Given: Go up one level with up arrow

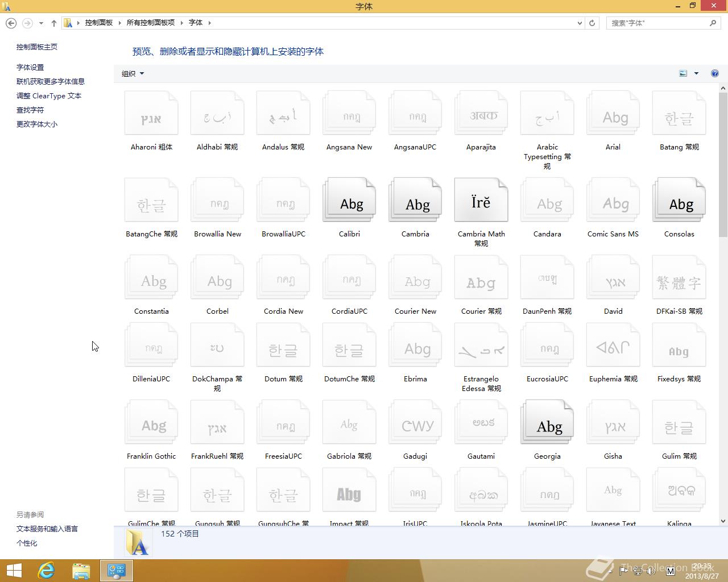Looking at the screenshot, I should [x=54, y=23].
